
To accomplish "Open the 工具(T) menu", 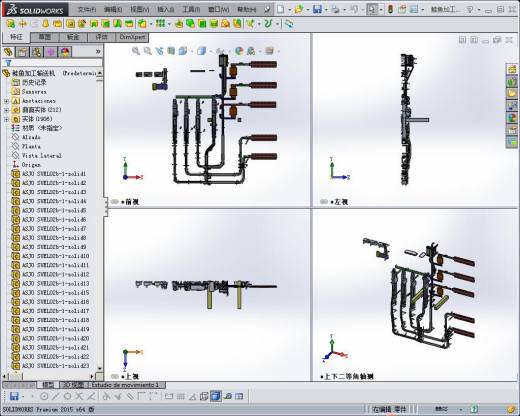I will (x=191, y=9).
